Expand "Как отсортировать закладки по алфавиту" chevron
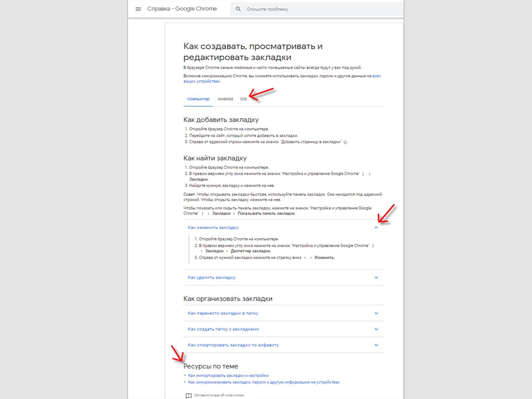 pos(376,345)
